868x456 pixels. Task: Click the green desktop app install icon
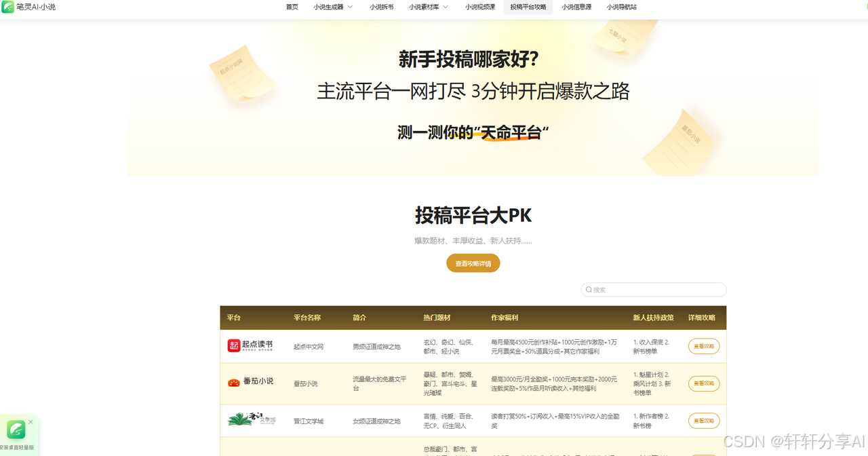[x=16, y=430]
